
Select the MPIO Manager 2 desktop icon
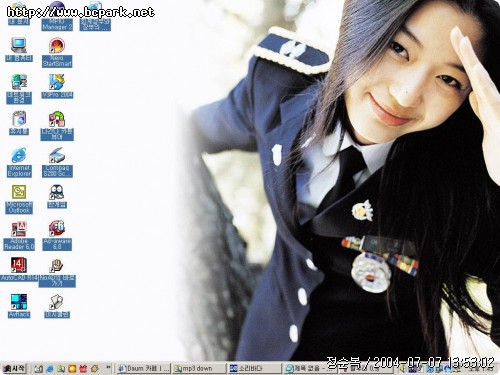click(x=57, y=17)
